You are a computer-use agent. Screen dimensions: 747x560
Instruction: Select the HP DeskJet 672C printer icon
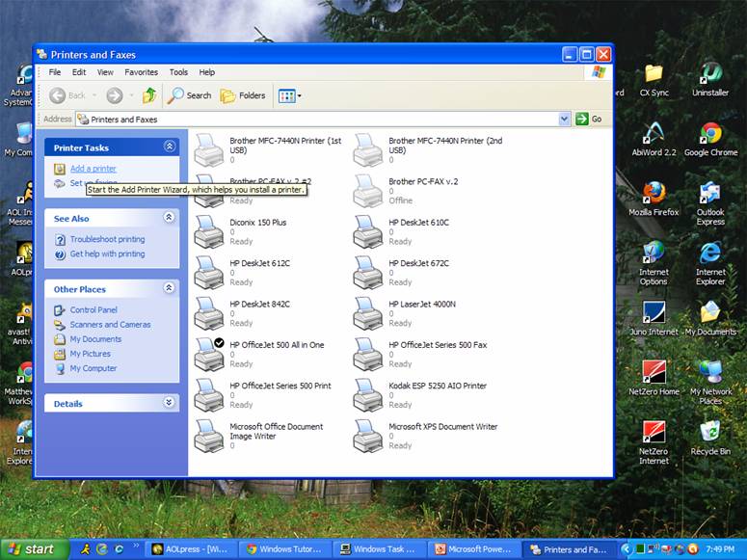368,273
